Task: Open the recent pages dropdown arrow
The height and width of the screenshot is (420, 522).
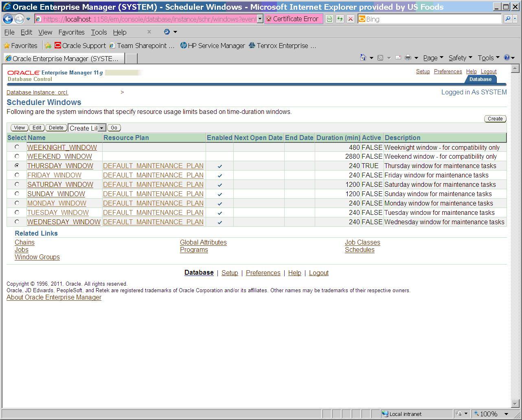Action: pos(28,19)
